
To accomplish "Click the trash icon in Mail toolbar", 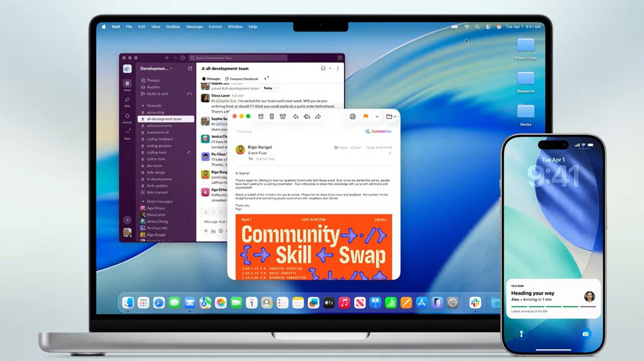I will [x=272, y=116].
